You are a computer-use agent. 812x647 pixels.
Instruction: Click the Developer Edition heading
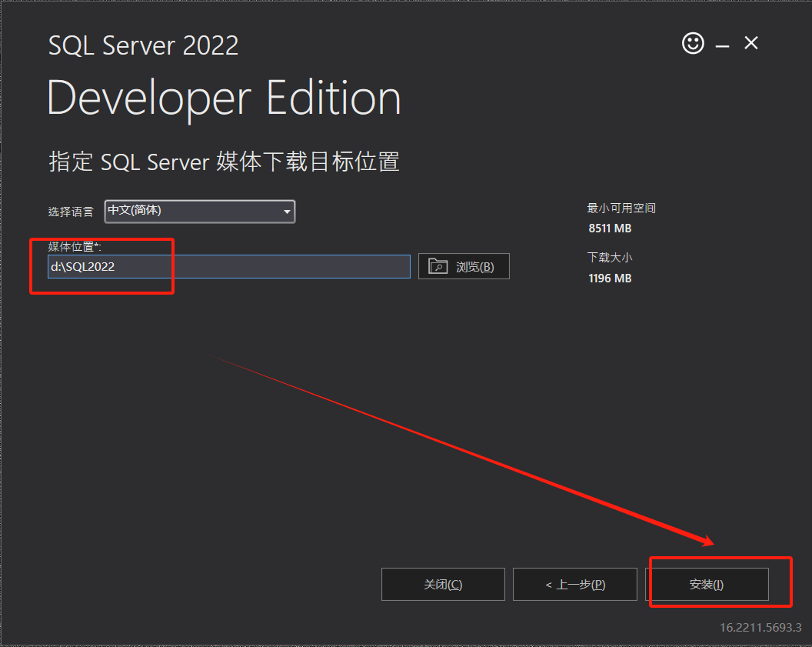click(223, 98)
